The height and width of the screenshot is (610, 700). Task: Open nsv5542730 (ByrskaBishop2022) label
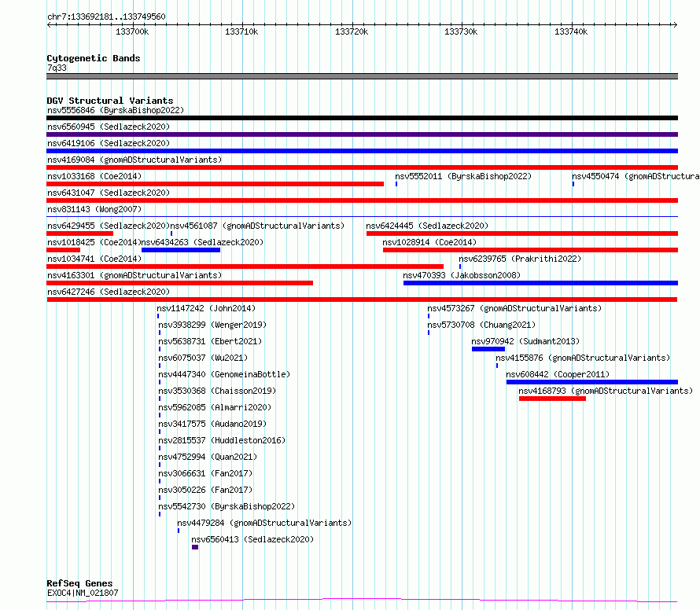227,506
